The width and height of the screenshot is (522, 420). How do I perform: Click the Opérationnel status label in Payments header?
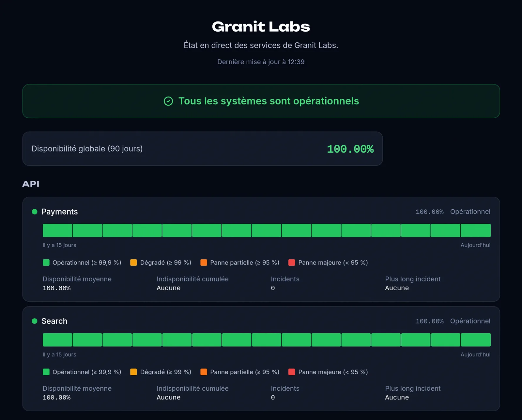tap(470, 212)
